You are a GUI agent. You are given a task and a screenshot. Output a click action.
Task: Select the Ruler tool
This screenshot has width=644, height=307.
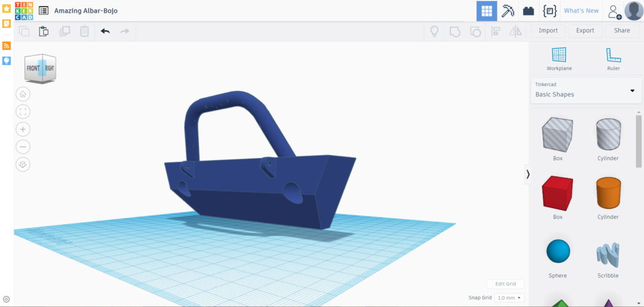(x=613, y=59)
